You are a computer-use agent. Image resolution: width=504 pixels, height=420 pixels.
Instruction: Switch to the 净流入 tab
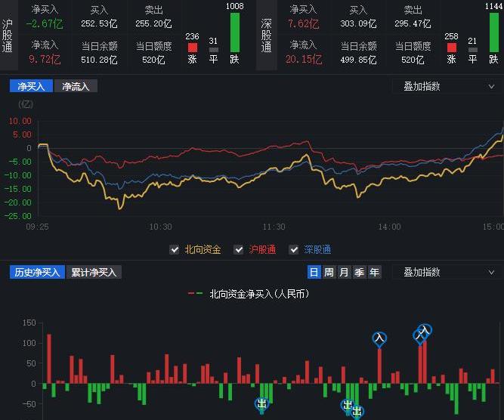coord(76,86)
